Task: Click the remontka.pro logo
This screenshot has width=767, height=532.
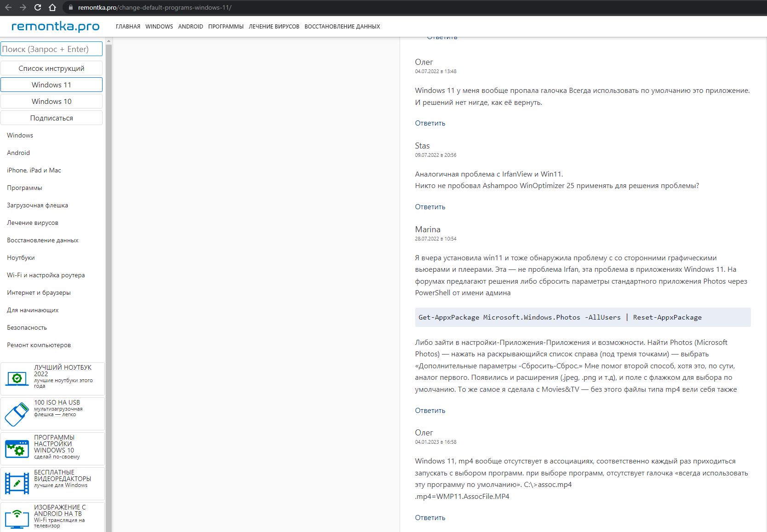Action: [x=55, y=27]
